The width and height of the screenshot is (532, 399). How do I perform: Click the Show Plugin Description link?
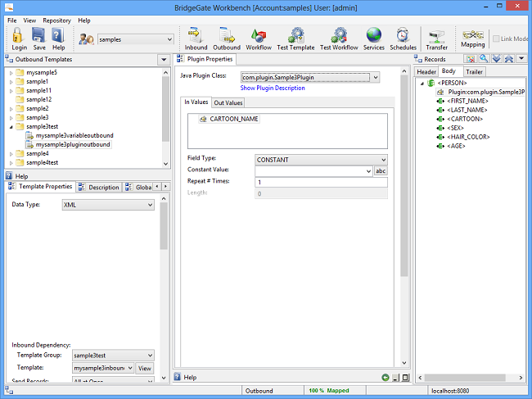273,88
